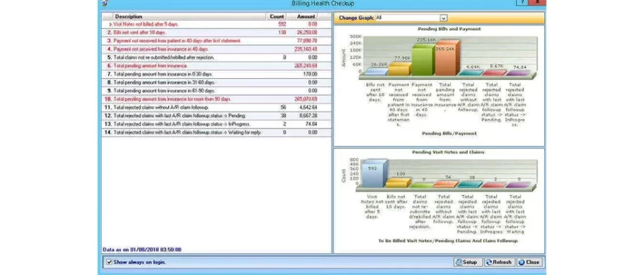Click amount cell 170.00
The height and width of the screenshot is (275, 644).
(x=311, y=74)
